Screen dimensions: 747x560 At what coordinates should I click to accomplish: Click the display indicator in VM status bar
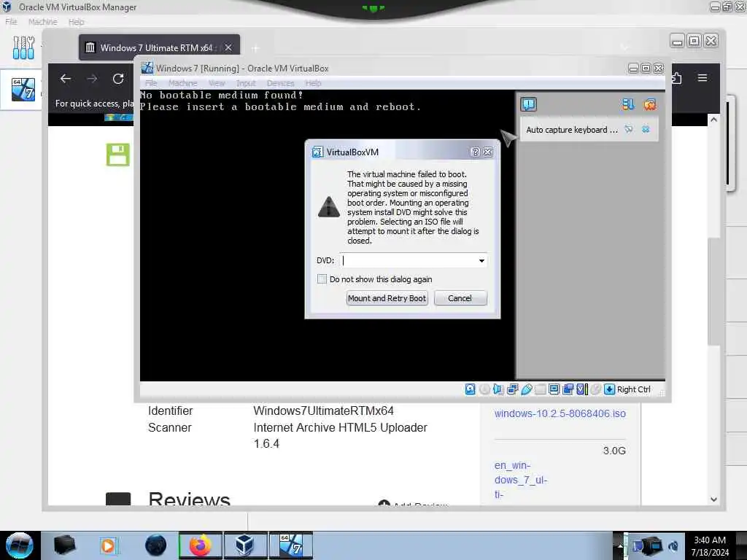point(554,389)
